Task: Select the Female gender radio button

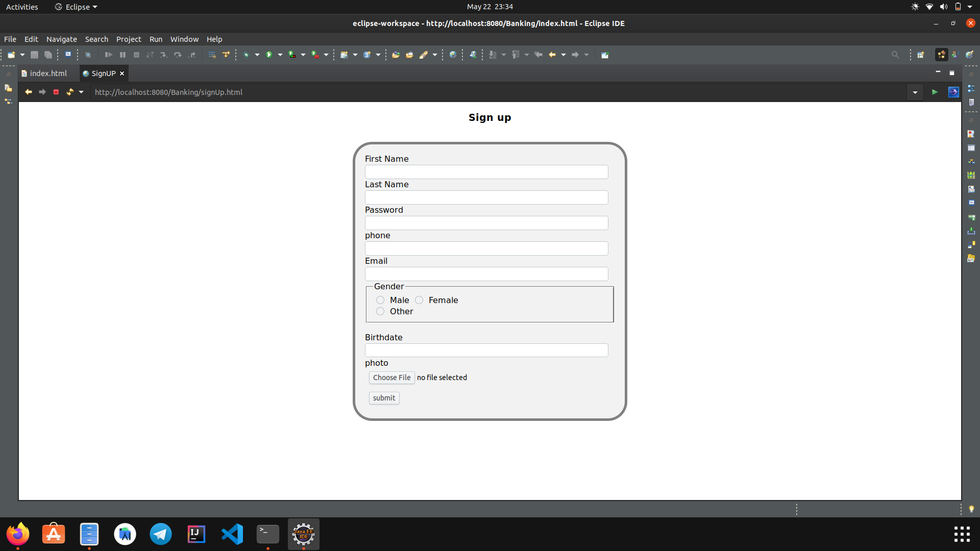Action: [419, 300]
